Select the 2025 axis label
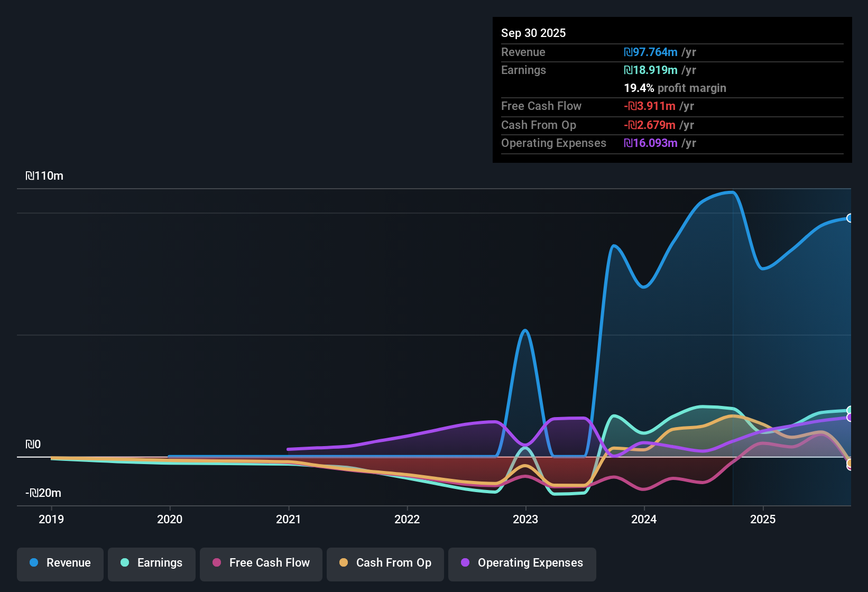The height and width of the screenshot is (592, 868). (763, 520)
